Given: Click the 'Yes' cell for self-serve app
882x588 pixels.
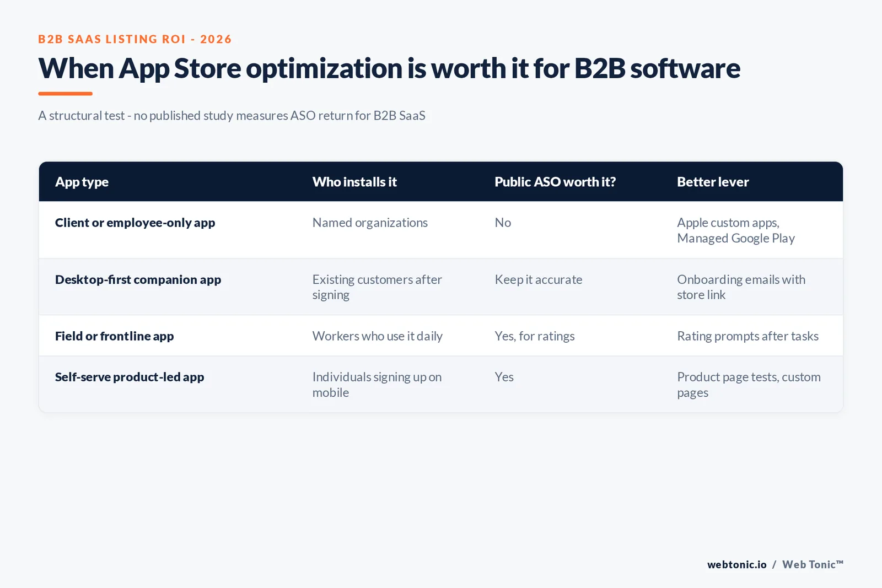Looking at the screenshot, I should point(504,377).
